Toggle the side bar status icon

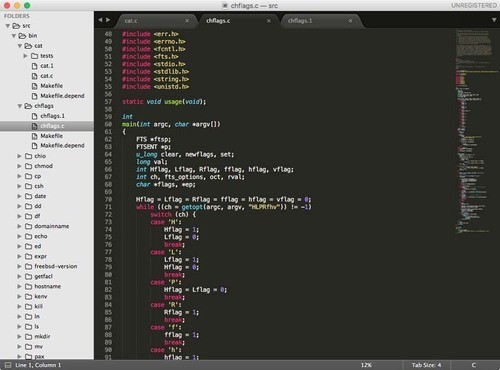(x=8, y=365)
